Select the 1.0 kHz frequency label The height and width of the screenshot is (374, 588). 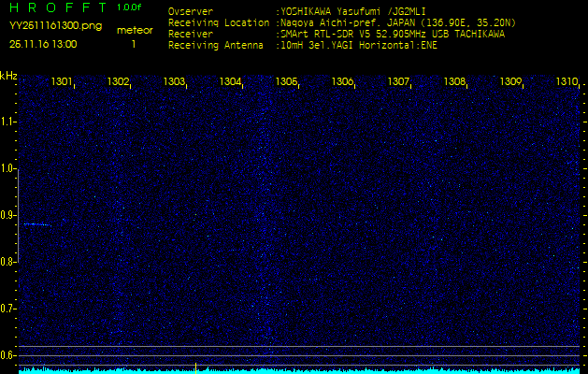pyautogui.click(x=8, y=168)
